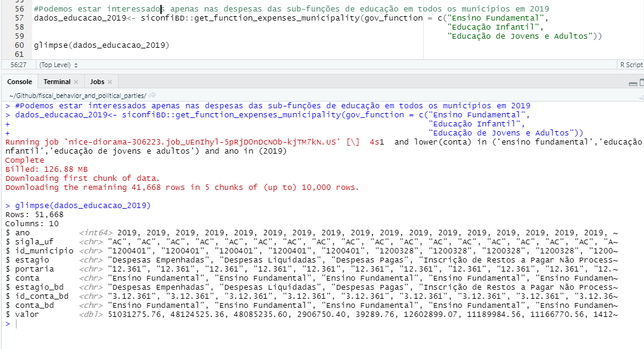Open the Terminal tab
This screenshot has height=349, width=644.
tap(57, 82)
